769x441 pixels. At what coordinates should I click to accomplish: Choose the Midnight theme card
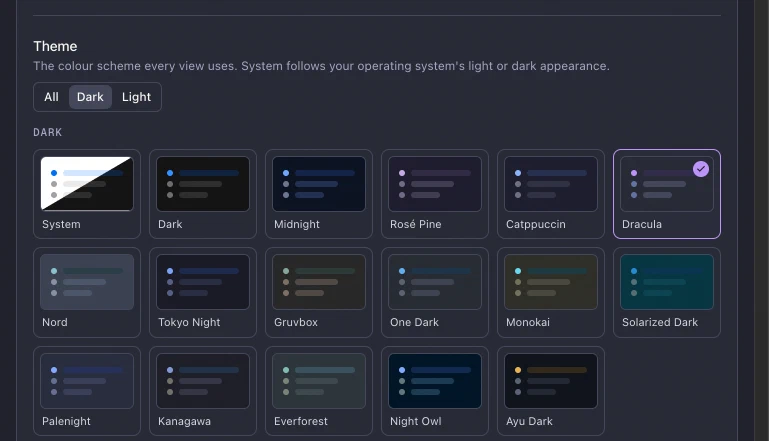pos(319,194)
